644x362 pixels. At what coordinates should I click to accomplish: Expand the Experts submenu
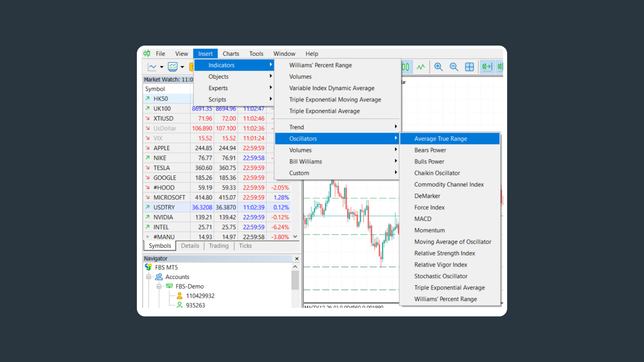pos(234,88)
